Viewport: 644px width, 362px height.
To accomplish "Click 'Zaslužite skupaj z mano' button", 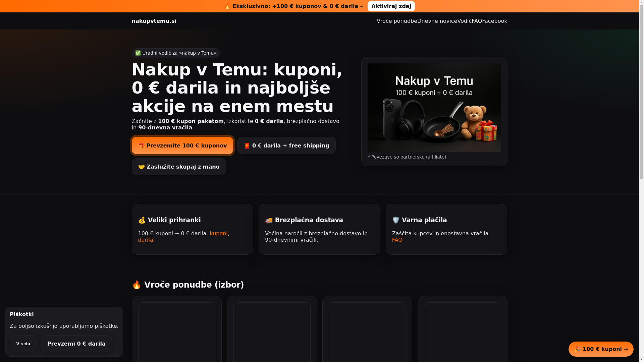I will click(179, 167).
